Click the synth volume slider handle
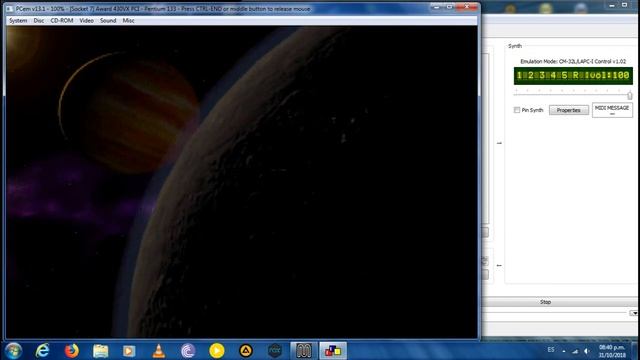Screen dimensions: 640x360 click(x=630, y=96)
